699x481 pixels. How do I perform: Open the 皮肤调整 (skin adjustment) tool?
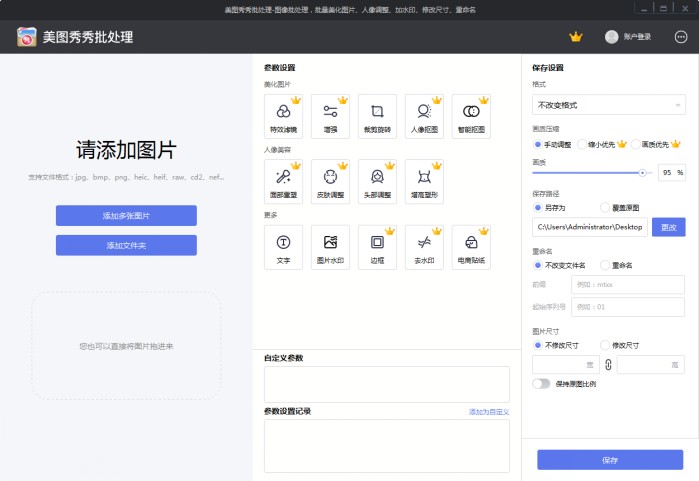(x=330, y=182)
